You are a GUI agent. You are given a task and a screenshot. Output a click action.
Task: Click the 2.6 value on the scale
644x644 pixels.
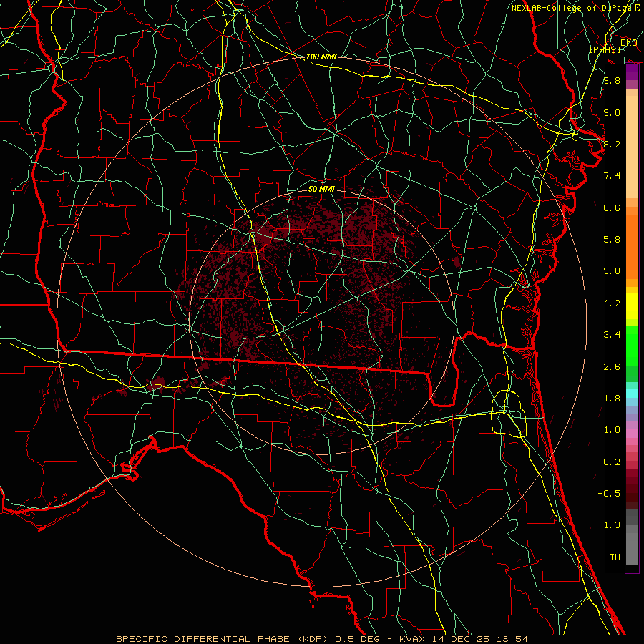(612, 367)
